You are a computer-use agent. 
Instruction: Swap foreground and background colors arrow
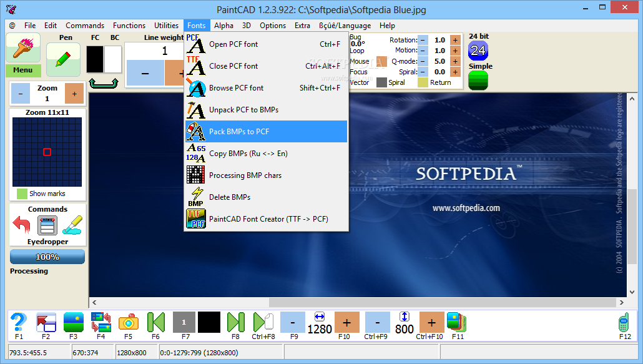pos(104,83)
